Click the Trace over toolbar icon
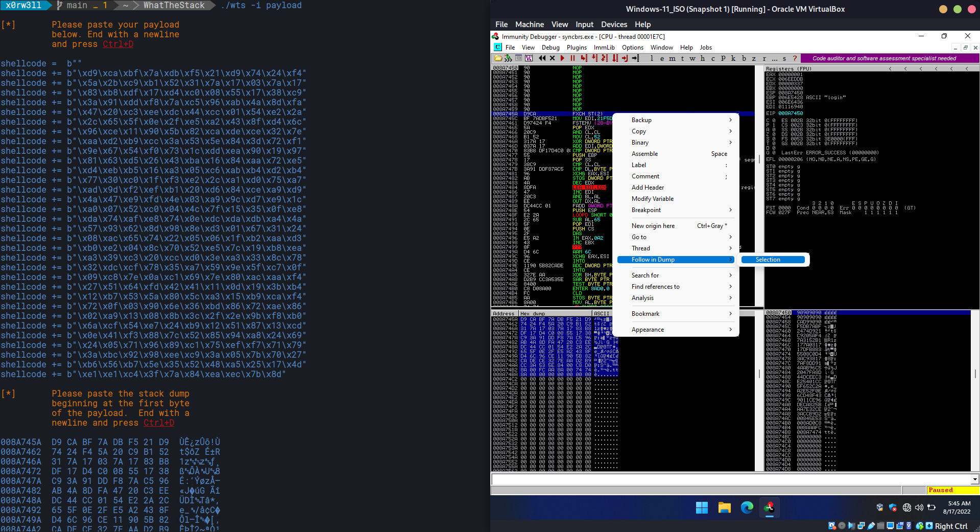Viewport: 980px width, 532px height. tap(615, 58)
